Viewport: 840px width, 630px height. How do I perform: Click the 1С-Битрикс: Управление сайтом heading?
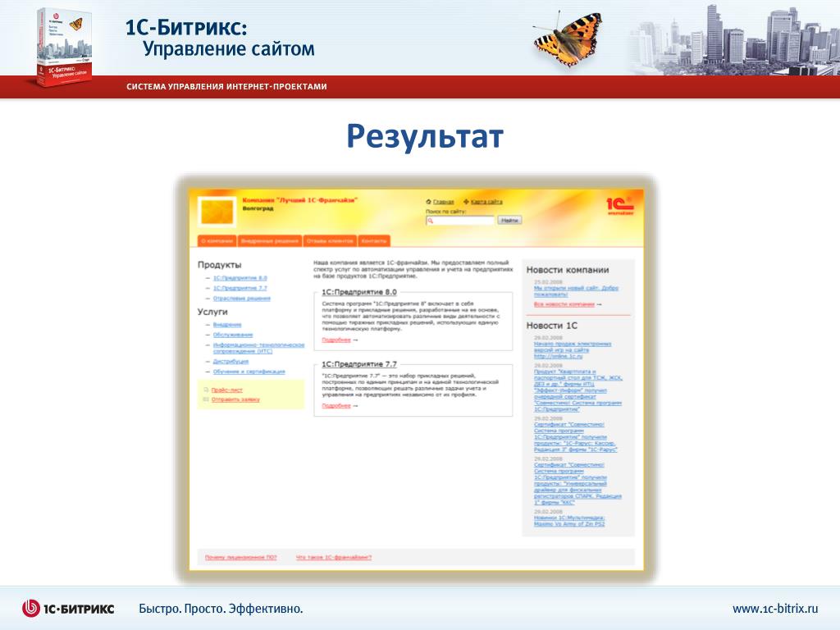[x=220, y=38]
